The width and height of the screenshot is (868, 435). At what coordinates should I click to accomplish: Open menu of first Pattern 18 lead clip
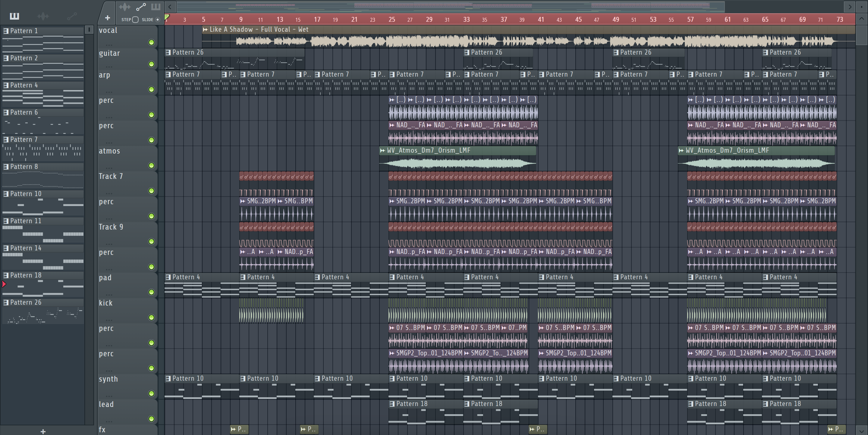pyautogui.click(x=392, y=404)
